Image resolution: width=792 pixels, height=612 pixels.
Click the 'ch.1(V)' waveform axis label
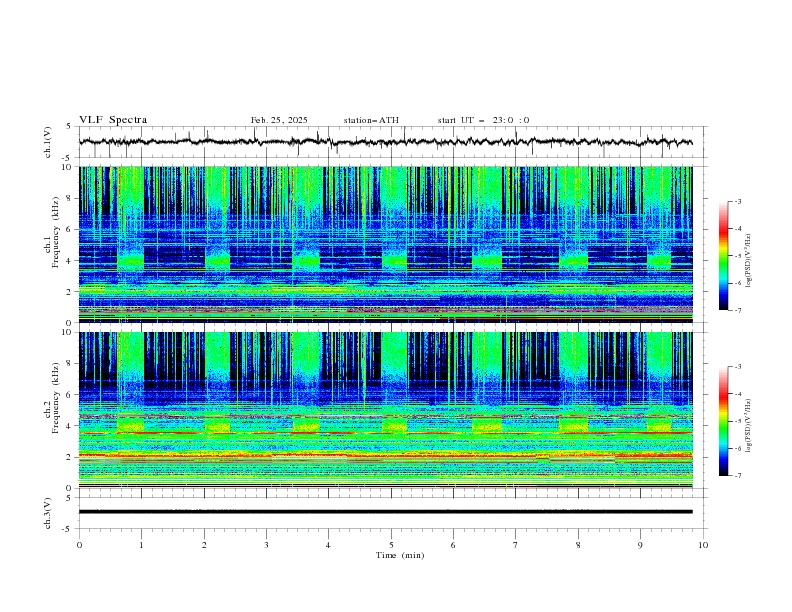pos(48,142)
